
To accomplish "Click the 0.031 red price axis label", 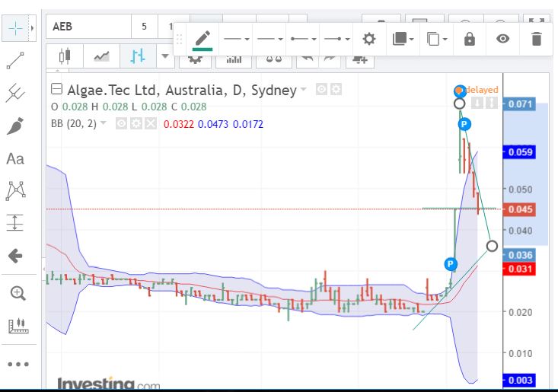I will coord(520,269).
